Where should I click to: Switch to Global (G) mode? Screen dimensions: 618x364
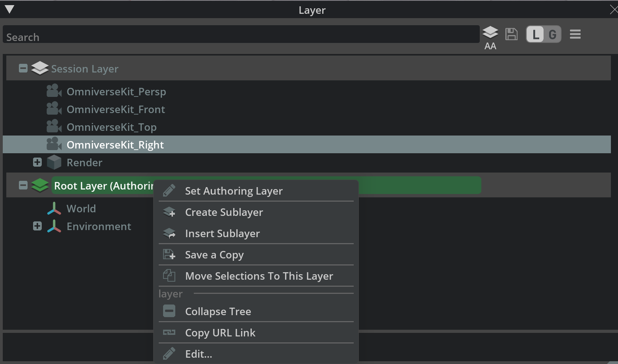552,35
